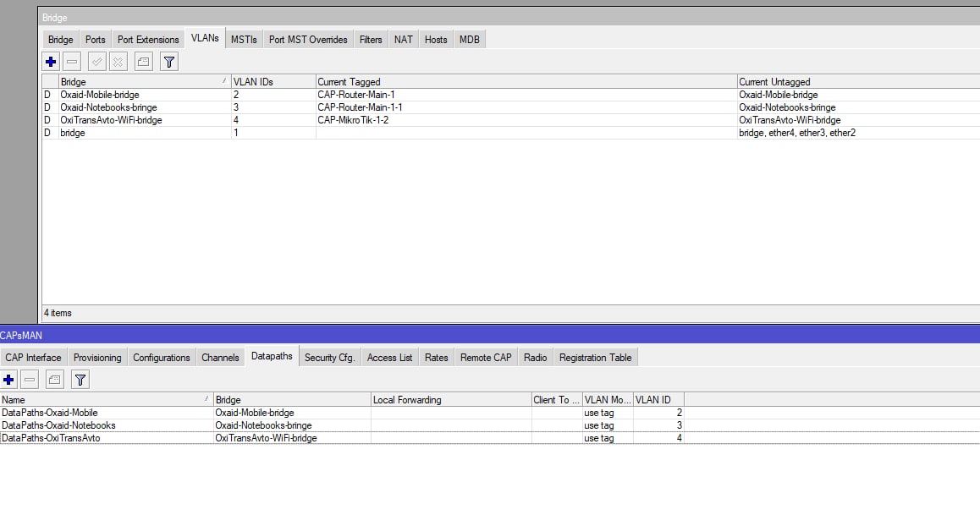Select OxiTransAvto-WiFi-bridge VLAN row

510,120
